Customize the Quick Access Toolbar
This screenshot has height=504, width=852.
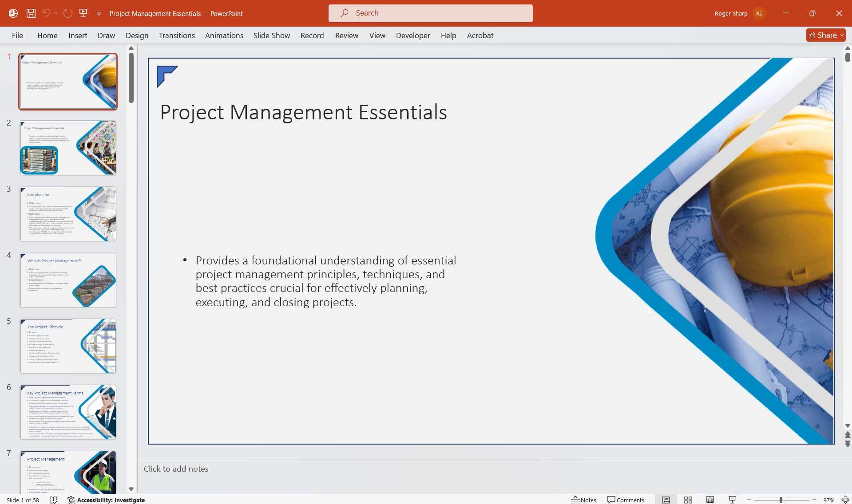click(99, 13)
